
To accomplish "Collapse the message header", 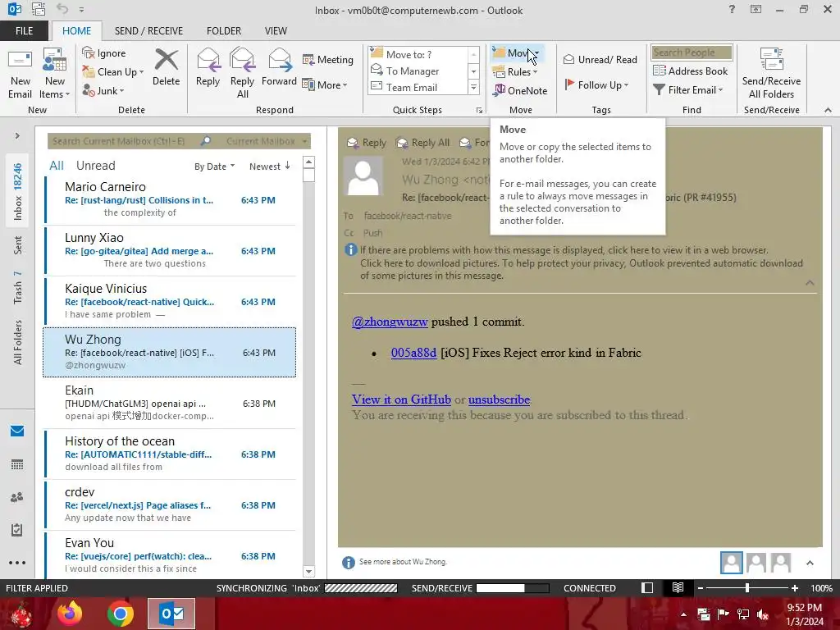I will click(x=810, y=282).
